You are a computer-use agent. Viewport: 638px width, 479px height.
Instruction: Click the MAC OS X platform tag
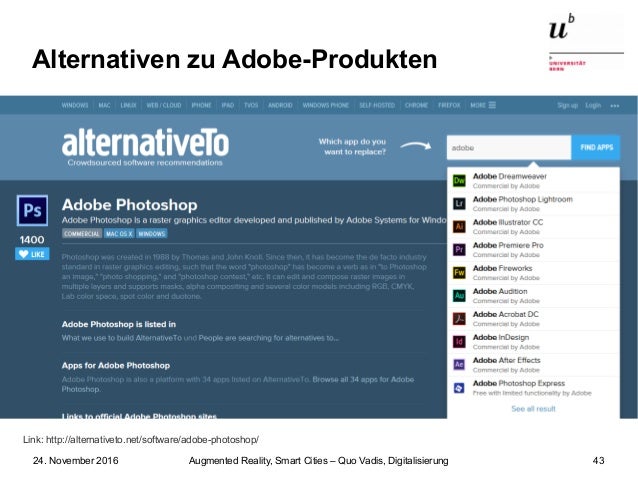tap(119, 234)
